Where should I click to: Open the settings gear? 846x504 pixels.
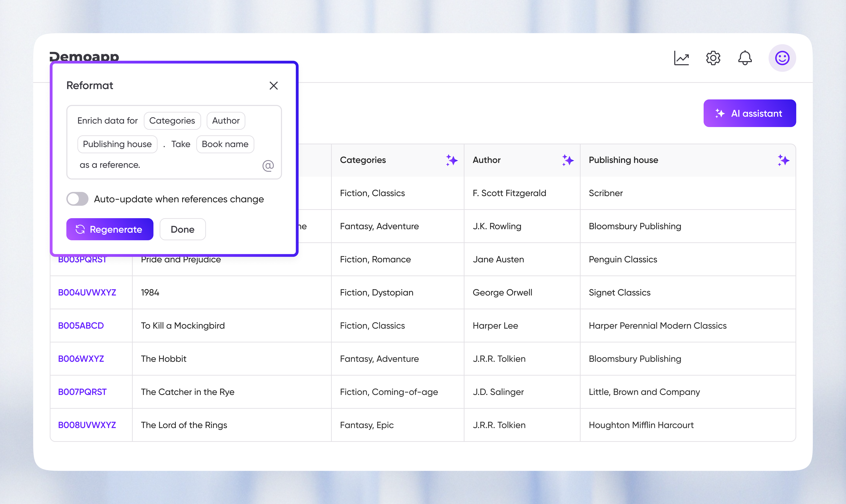[x=713, y=58]
